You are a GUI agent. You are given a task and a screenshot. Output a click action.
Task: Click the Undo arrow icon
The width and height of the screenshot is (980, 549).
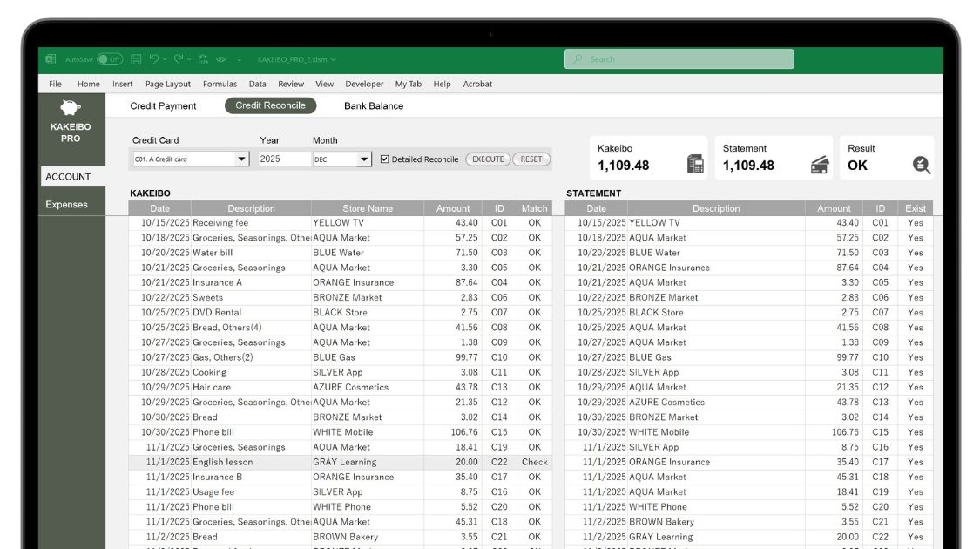153,58
